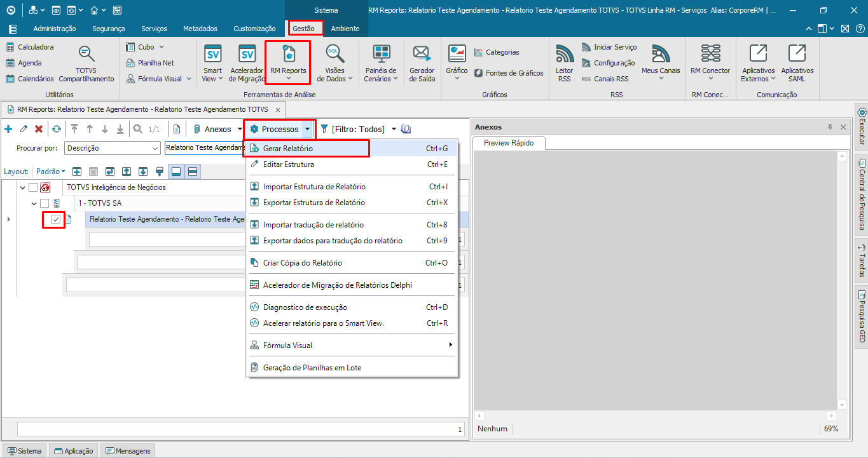The image size is (868, 458).
Task: Open Visões de Dados dropdown
Action: [x=335, y=64]
